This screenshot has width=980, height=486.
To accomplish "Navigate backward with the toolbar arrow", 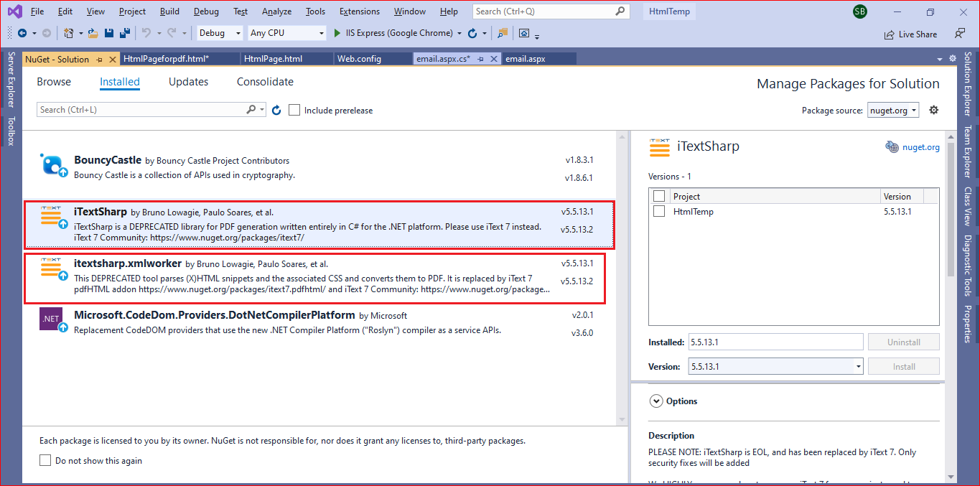I will pyautogui.click(x=22, y=33).
